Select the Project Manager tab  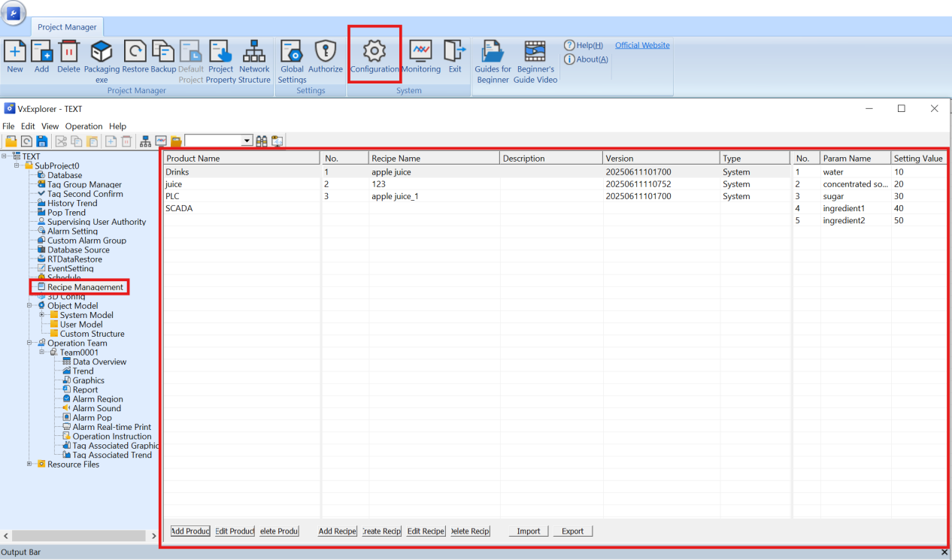point(68,27)
